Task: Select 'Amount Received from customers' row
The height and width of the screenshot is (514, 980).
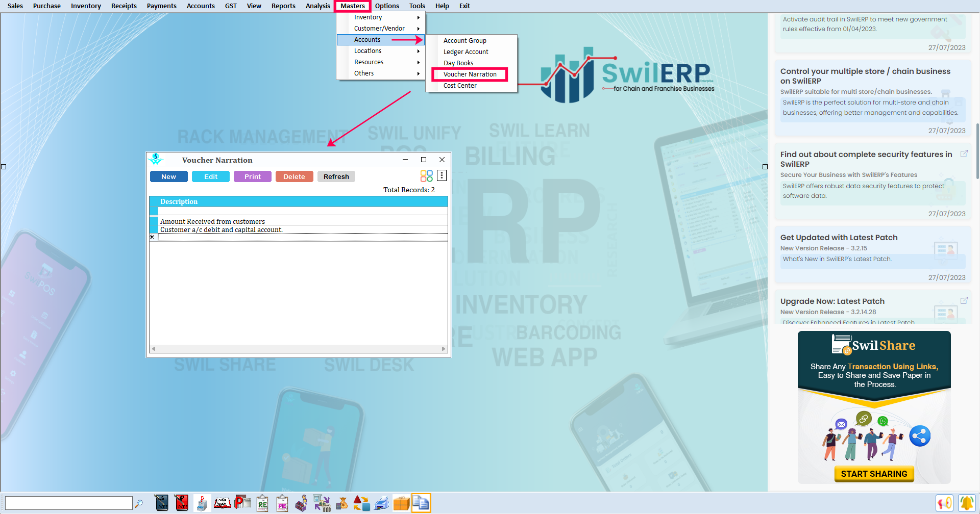Action: click(303, 221)
